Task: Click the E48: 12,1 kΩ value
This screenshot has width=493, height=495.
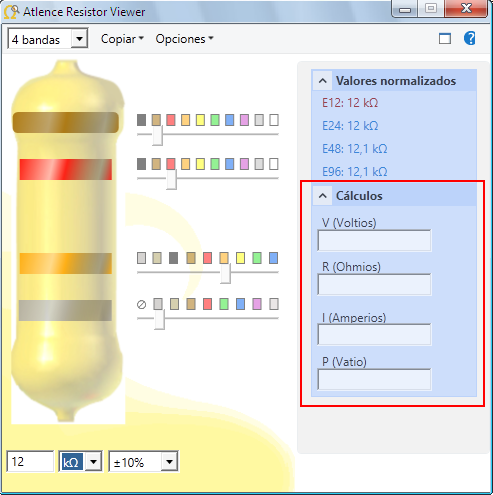Action: pyautogui.click(x=354, y=149)
